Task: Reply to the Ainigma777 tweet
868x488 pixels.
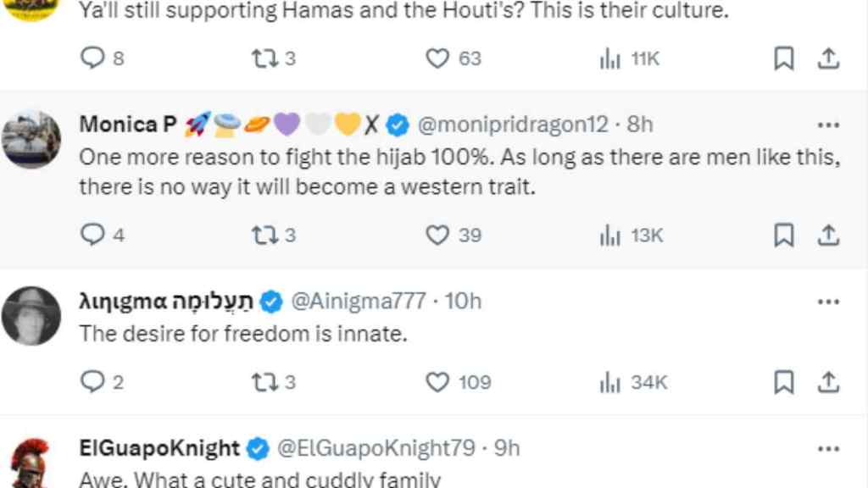Action: pos(103,381)
